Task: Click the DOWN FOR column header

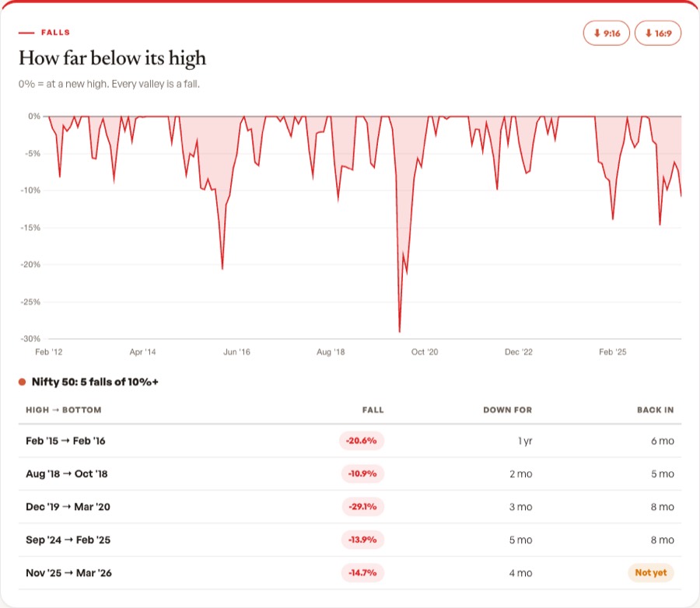Action: pos(508,410)
